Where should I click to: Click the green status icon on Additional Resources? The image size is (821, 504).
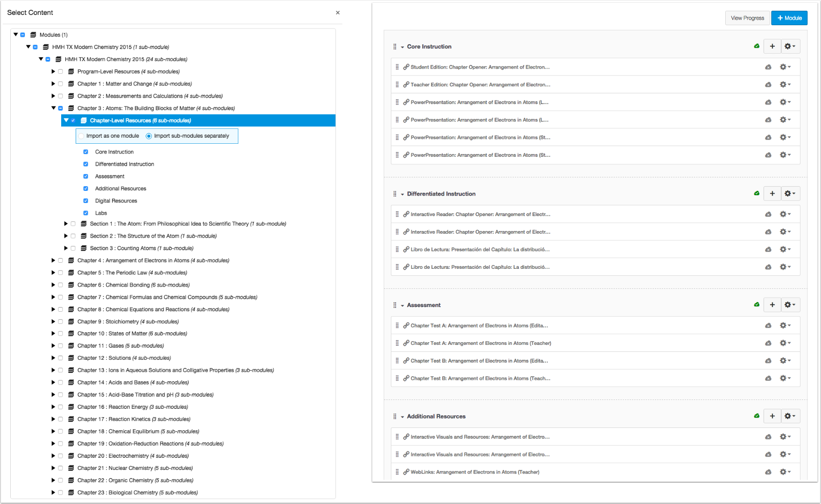click(x=757, y=416)
